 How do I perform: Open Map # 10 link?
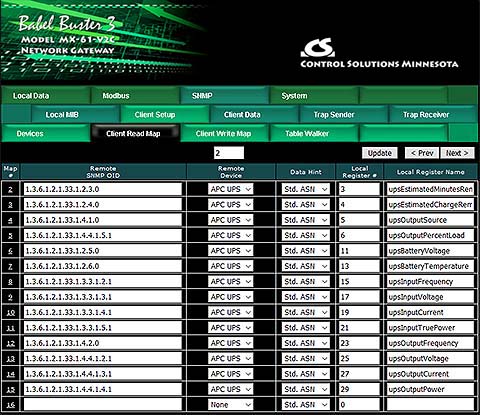(10, 313)
